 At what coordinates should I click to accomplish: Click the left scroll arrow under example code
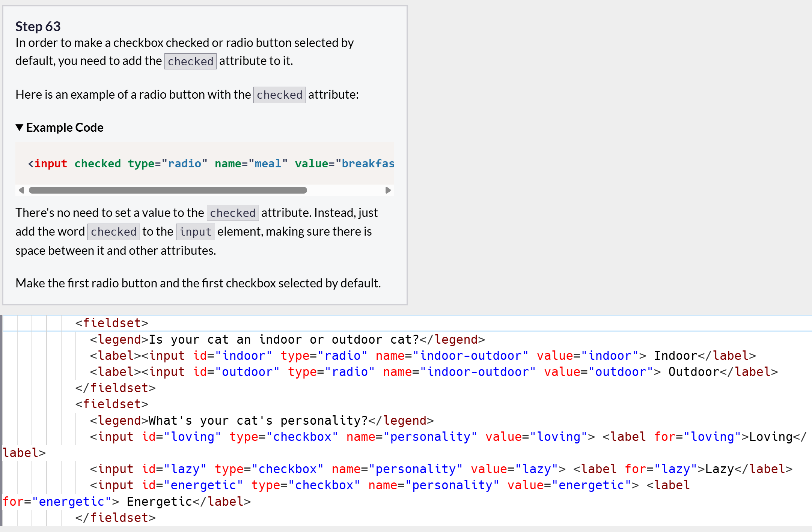[21, 190]
